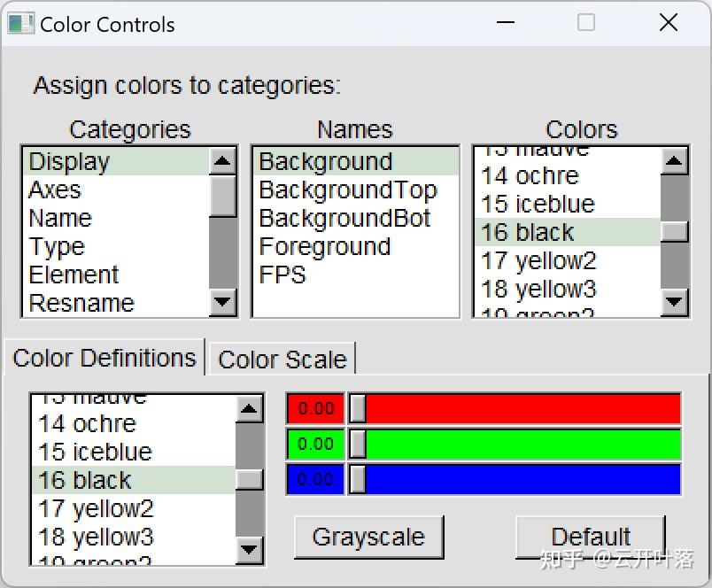Click the green color slider track
Viewport: 712px width, 588px height.
(522, 445)
